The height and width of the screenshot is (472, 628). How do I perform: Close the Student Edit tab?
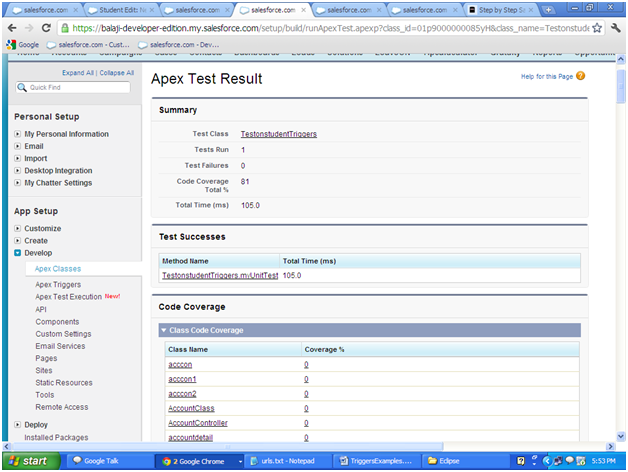(x=152, y=10)
